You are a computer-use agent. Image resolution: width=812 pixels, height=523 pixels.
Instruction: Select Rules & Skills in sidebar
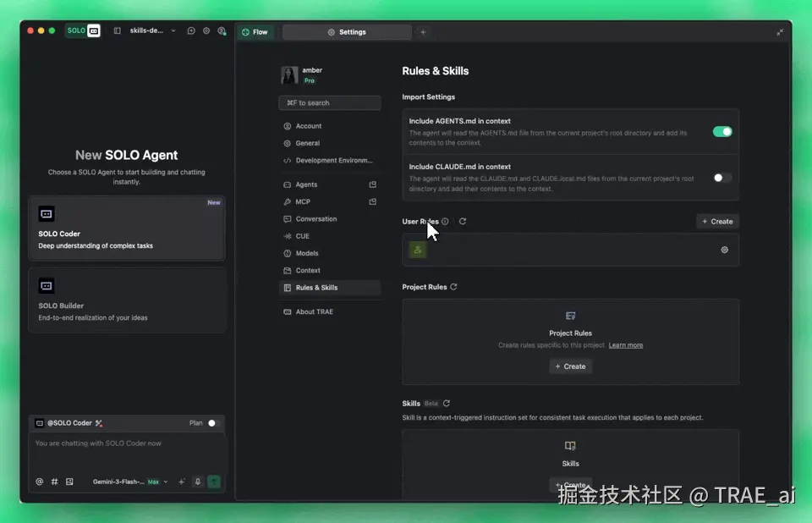330,288
